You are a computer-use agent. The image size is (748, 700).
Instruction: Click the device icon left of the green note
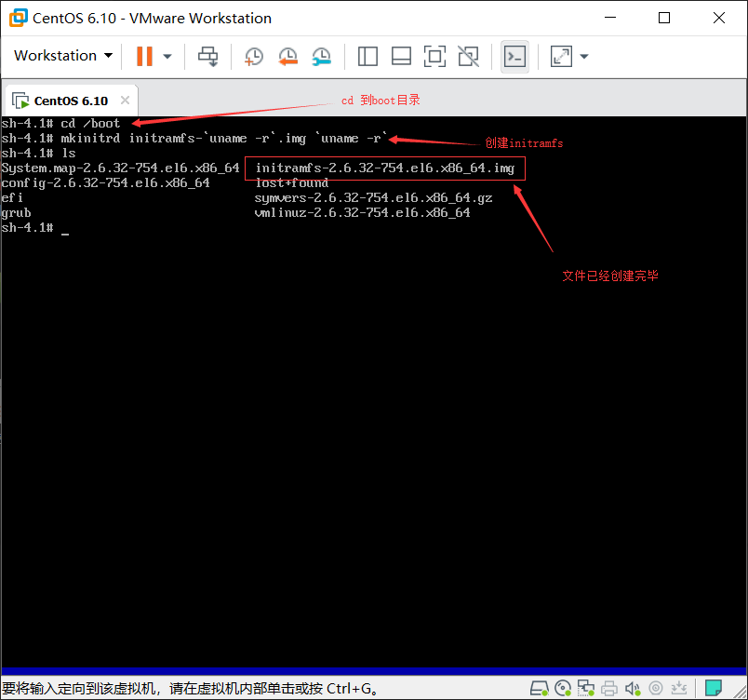click(679, 688)
